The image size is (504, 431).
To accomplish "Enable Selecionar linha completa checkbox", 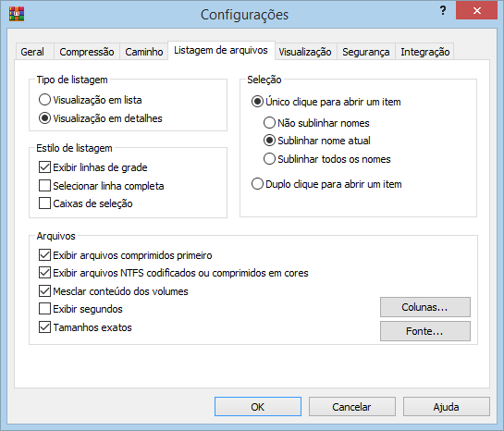I will (x=101, y=186).
